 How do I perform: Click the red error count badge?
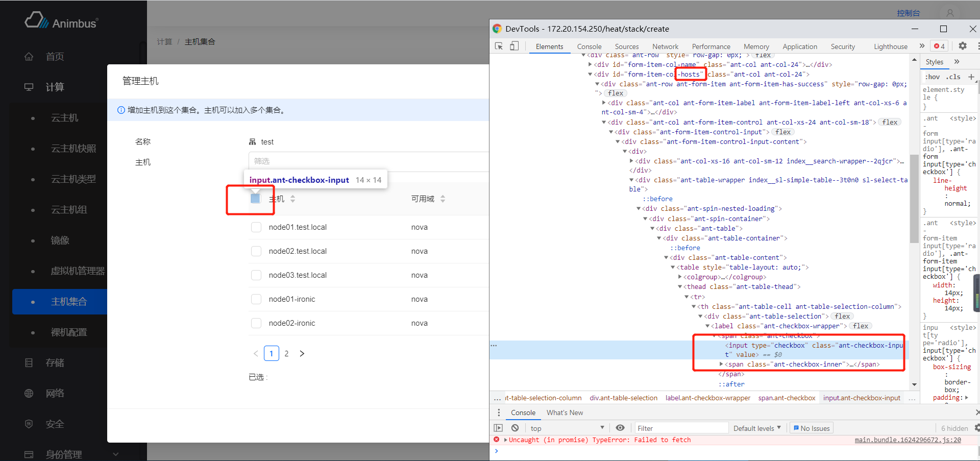coord(939,46)
